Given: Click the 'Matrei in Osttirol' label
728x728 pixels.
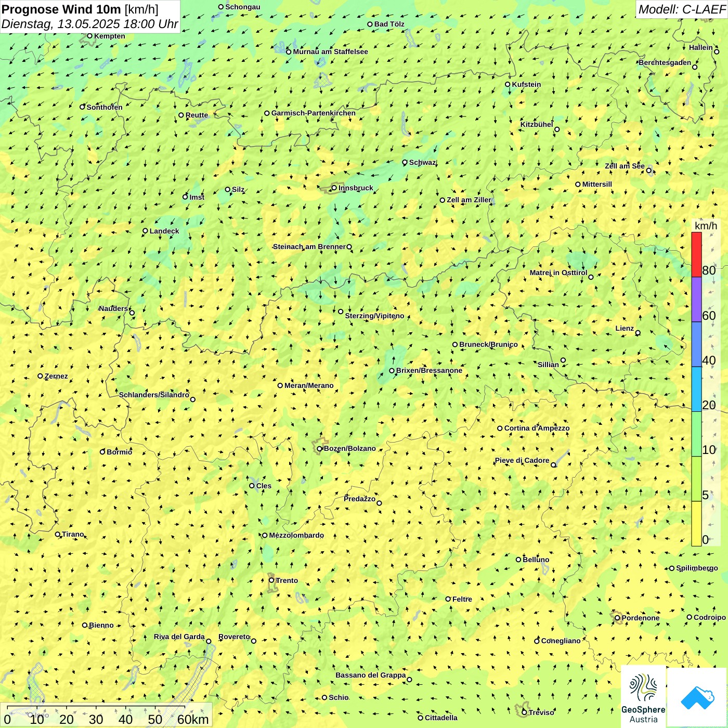Looking at the screenshot, I should click(x=558, y=272).
